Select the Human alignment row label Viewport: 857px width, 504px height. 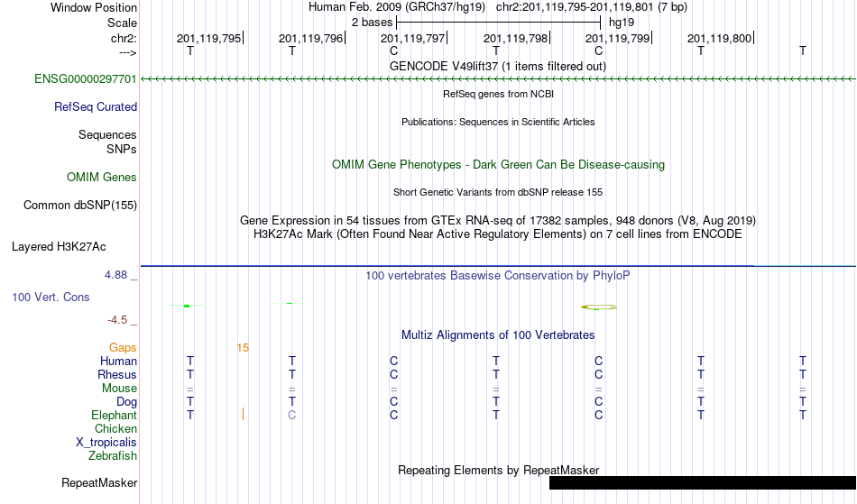coord(118,362)
